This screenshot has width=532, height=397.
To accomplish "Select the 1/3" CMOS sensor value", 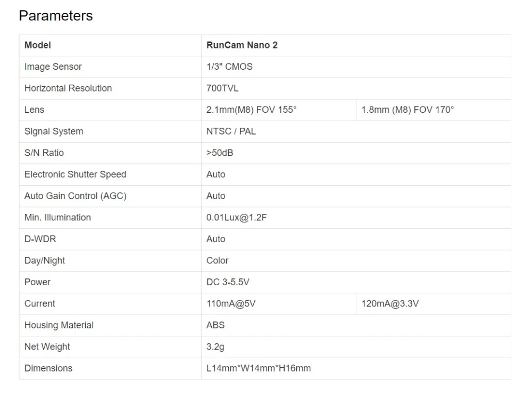I will click(229, 67).
